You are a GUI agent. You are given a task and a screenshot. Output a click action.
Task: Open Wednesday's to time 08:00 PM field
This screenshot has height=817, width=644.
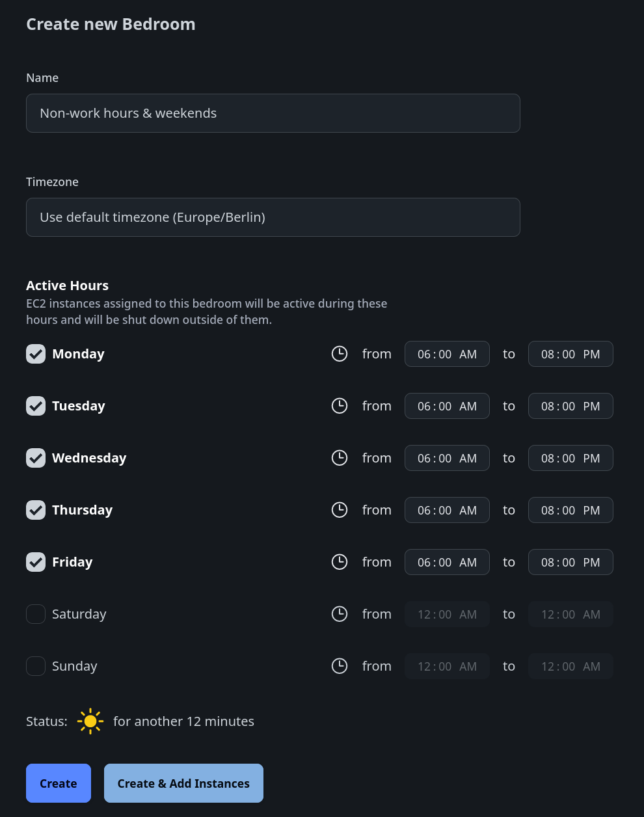pos(570,458)
